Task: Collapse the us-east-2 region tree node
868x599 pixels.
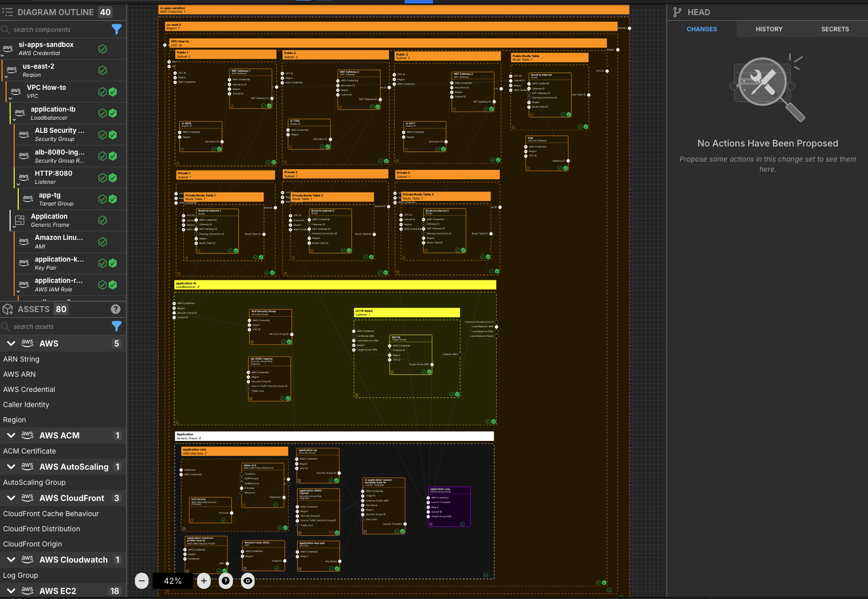Action: click(x=6, y=77)
